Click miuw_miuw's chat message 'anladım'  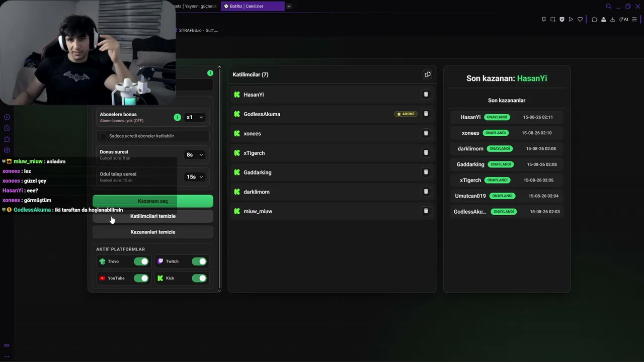coord(56,161)
